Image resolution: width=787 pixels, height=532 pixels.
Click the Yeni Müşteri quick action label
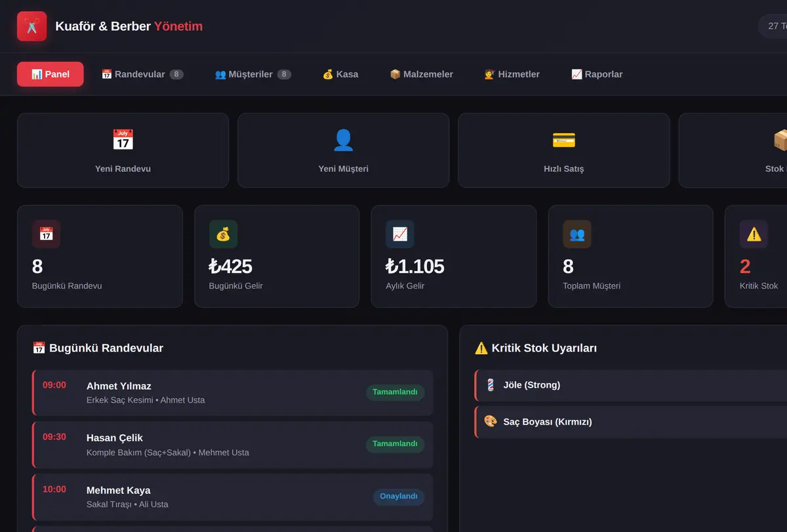(343, 169)
